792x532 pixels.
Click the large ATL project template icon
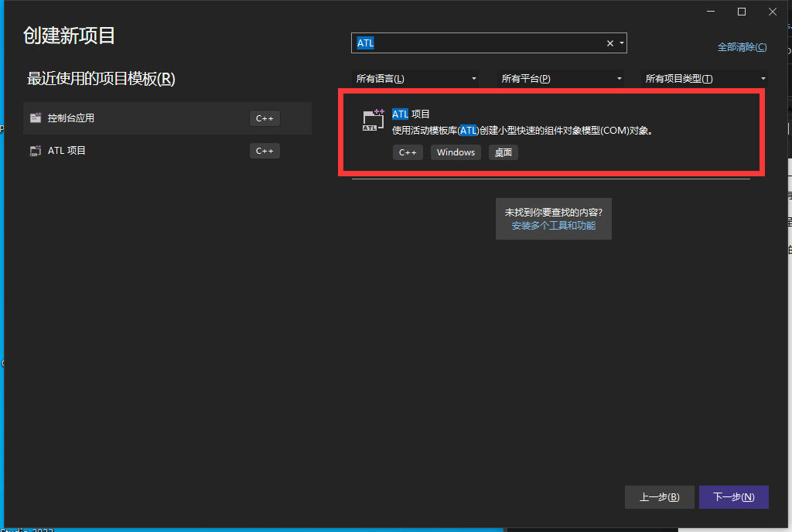click(374, 120)
